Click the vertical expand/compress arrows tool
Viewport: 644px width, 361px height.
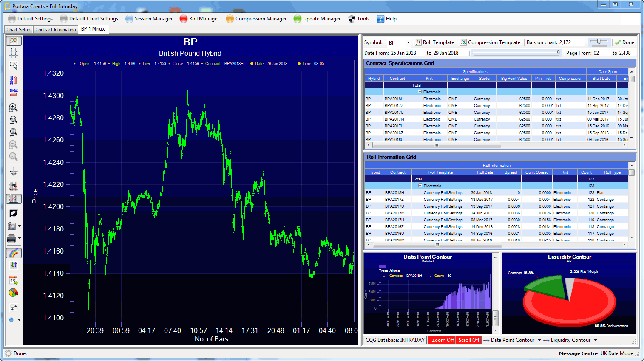pyautogui.click(x=14, y=80)
